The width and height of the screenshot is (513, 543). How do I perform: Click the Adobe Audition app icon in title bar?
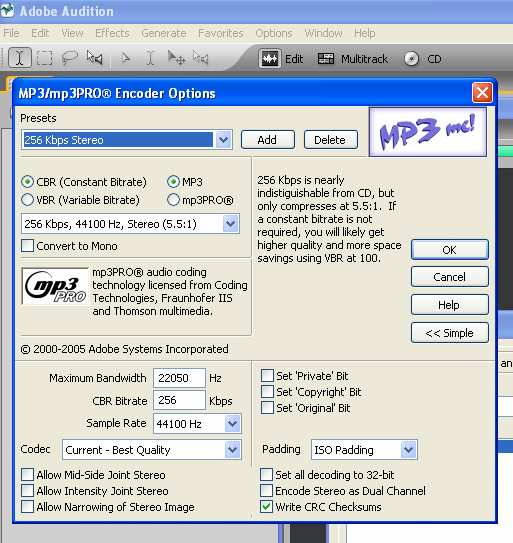(x=7, y=10)
